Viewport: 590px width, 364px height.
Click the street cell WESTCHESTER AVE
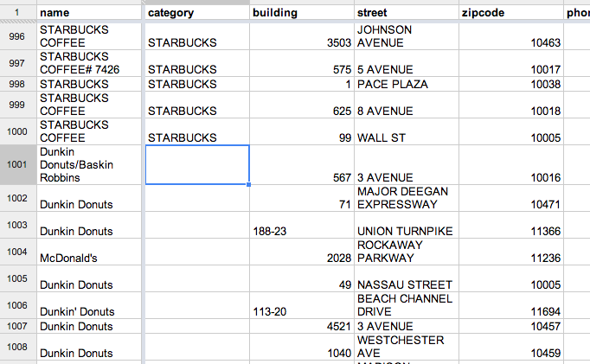pyautogui.click(x=407, y=347)
